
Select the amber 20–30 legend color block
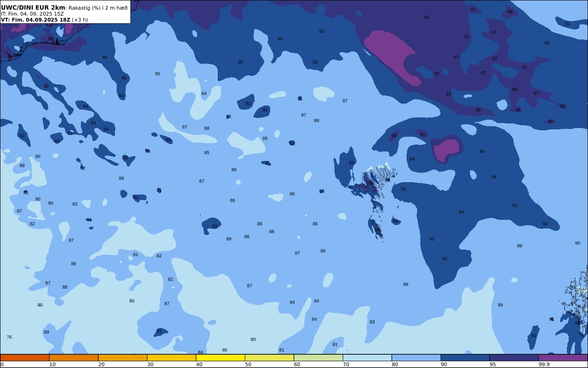tap(123, 357)
